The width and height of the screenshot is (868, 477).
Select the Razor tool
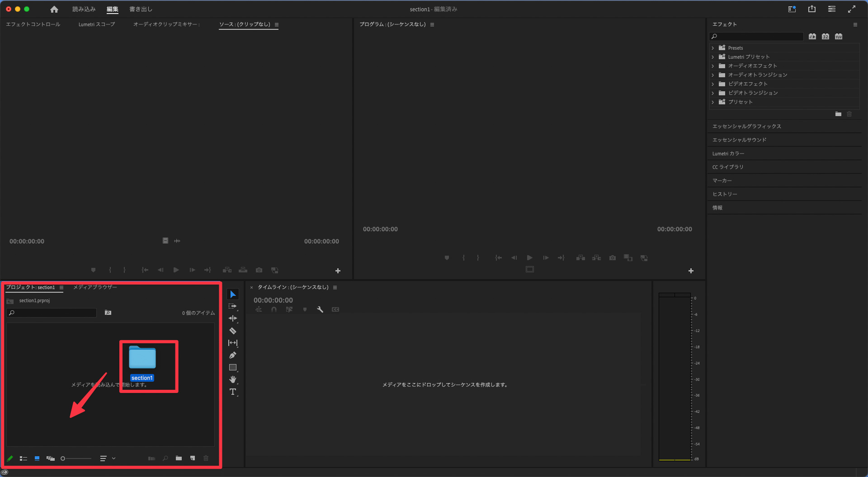click(233, 331)
